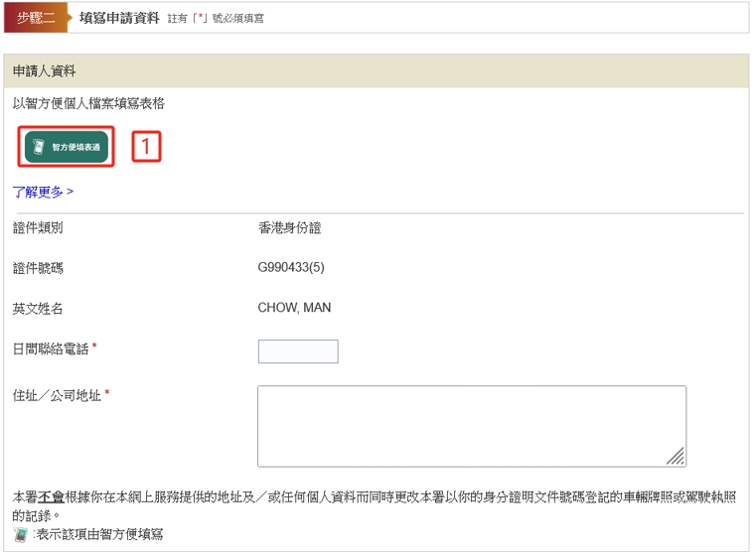Click the 香港身份證 document type value
756x558 pixels.
289,228
